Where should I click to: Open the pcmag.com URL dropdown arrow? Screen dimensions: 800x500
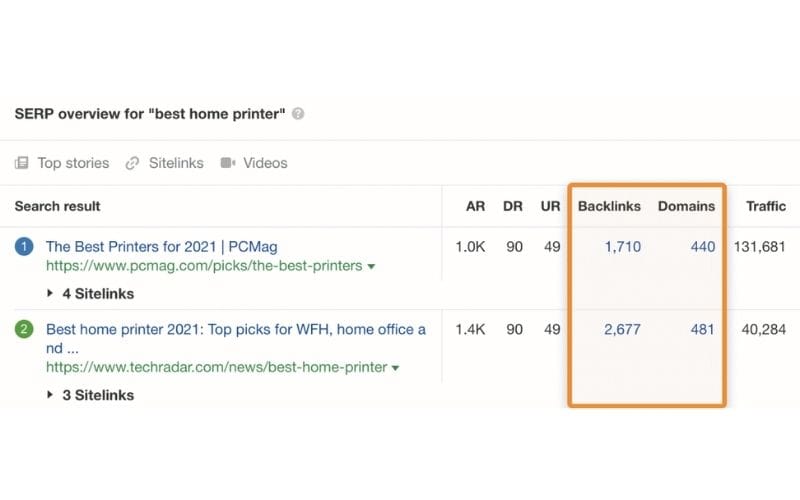(371, 266)
